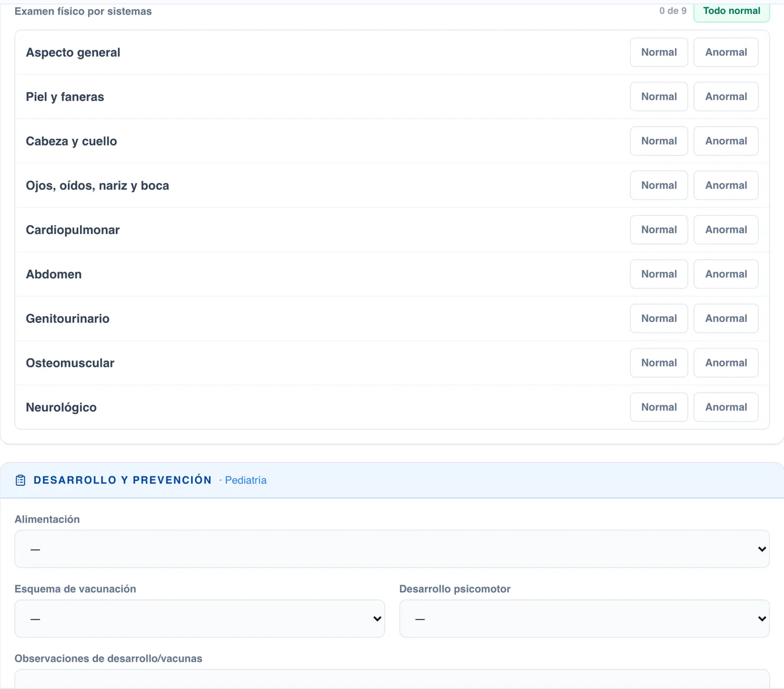Screen dimensions: 784x689
Task: Click the Osteomuscular row label
Action: 70,363
